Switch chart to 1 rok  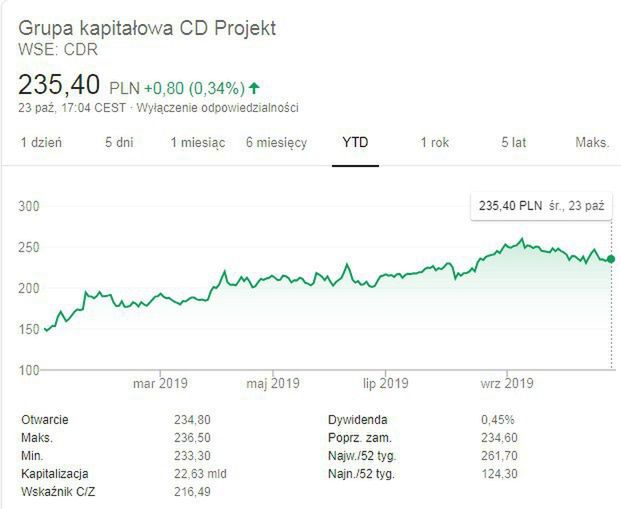coord(434,143)
